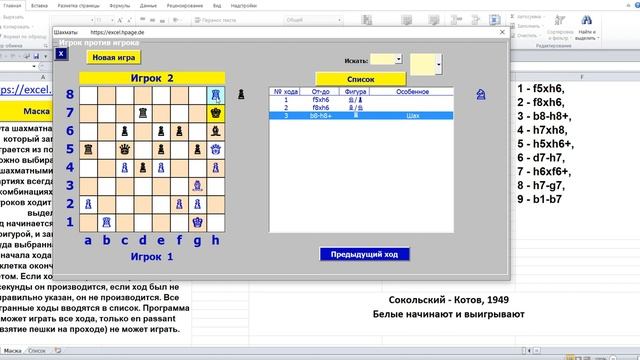Screen dimensions: 640x360
Task: Open the Главная ribbon tab
Action: tap(12, 6)
